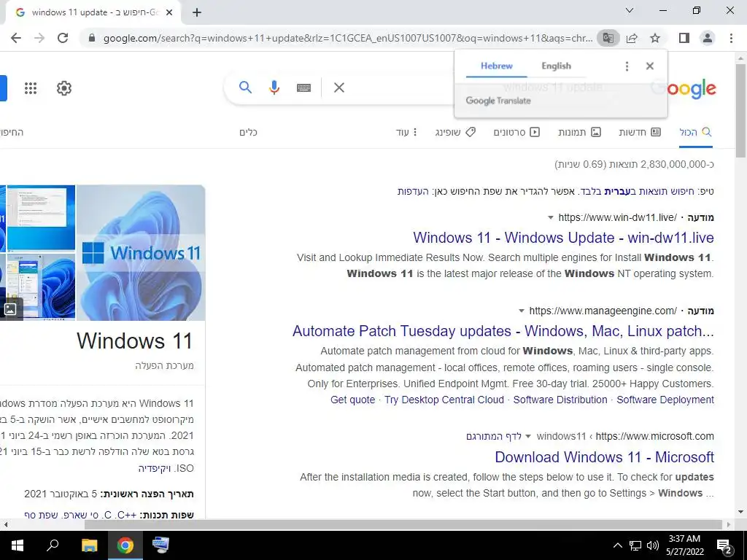The height and width of the screenshot is (560, 747).
Task: Open the Windows Start menu
Action: (18, 545)
